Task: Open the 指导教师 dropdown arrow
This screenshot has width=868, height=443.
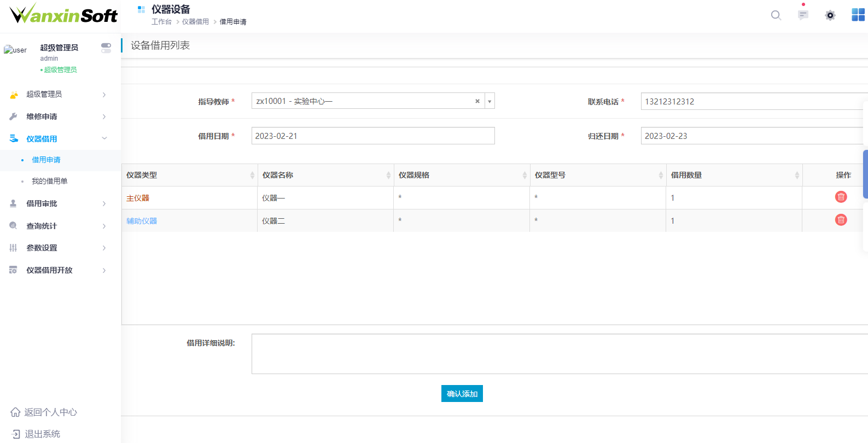Action: 490,101
